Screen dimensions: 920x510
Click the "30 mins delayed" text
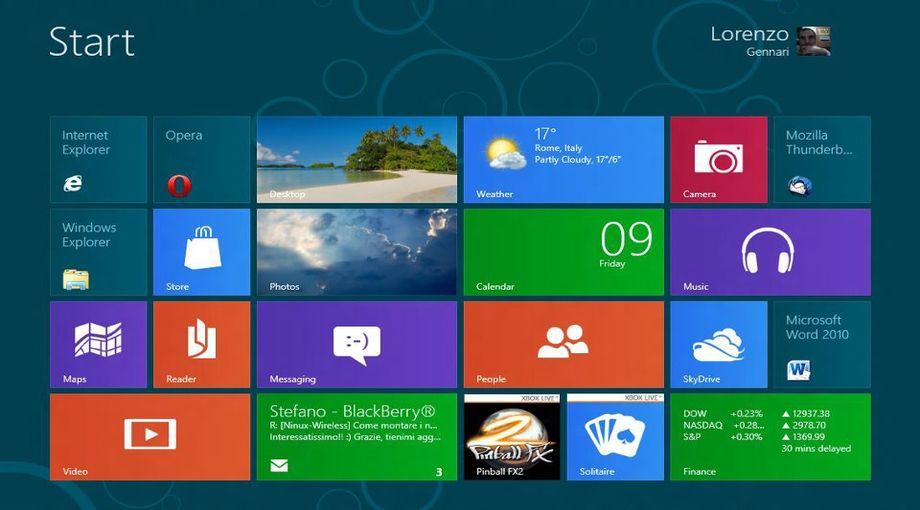click(x=816, y=448)
